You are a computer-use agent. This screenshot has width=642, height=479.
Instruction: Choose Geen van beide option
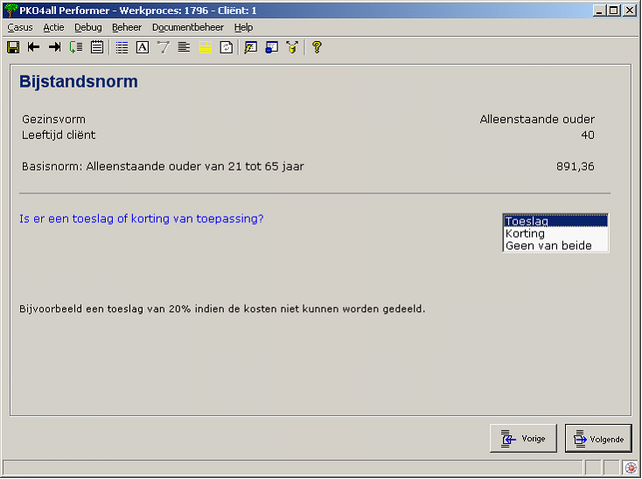click(556, 246)
